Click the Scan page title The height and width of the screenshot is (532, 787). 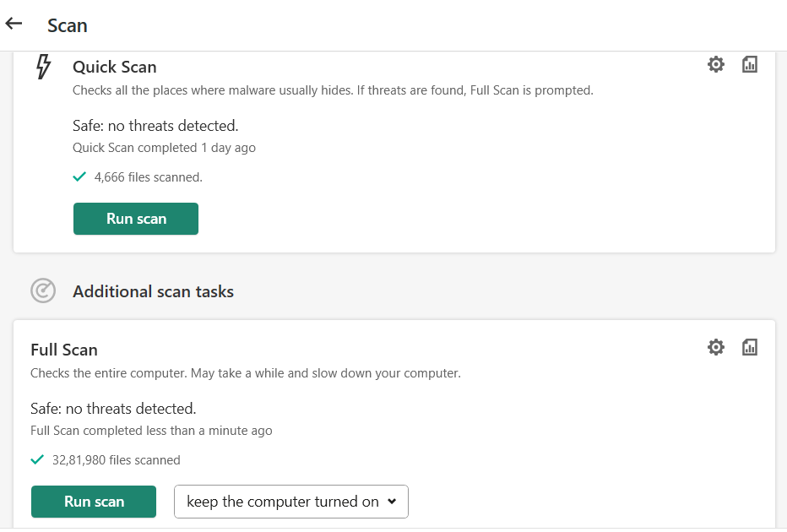coord(68,25)
